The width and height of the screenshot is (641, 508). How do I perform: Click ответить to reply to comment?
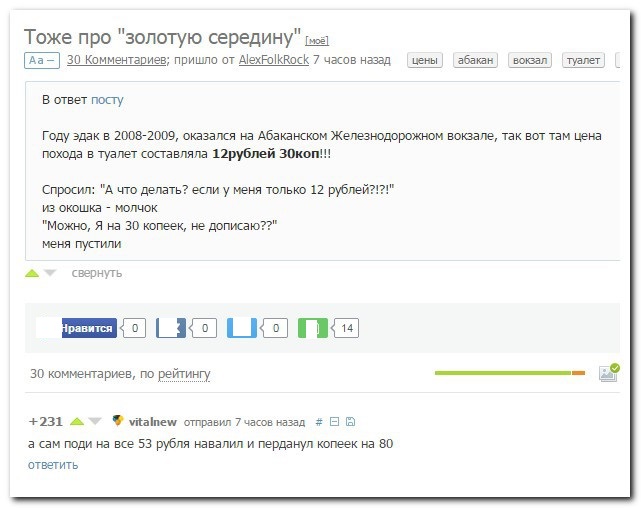53,464
